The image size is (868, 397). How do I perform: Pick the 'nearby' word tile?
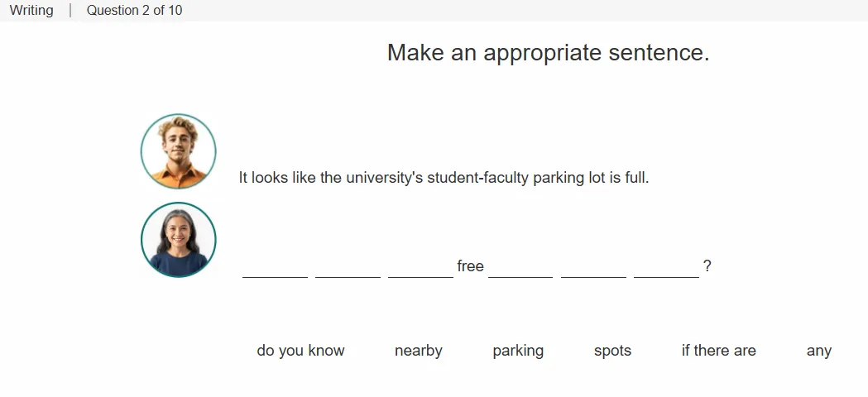tap(419, 351)
